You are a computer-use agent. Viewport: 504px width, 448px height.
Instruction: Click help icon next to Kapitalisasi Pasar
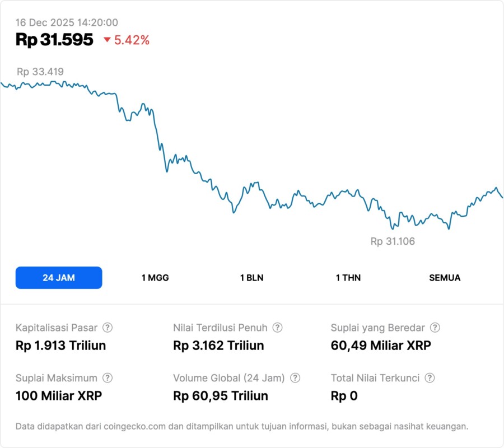coord(108,328)
